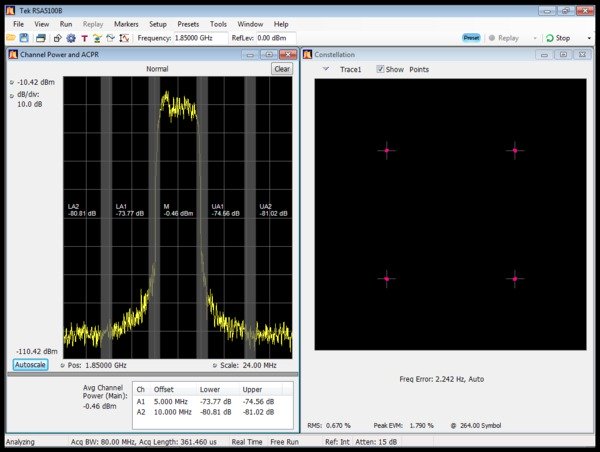Click the blue Preset button
Screen dimensions: 600x452
point(471,38)
